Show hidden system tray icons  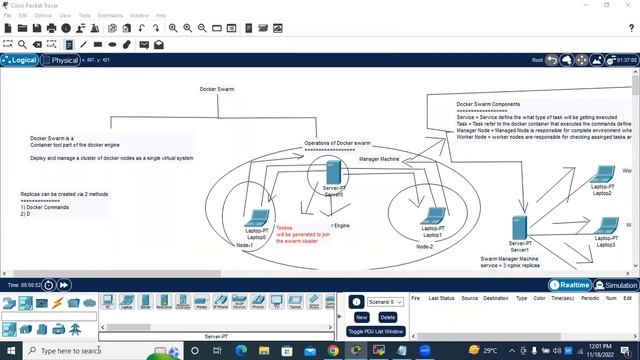coord(512,351)
